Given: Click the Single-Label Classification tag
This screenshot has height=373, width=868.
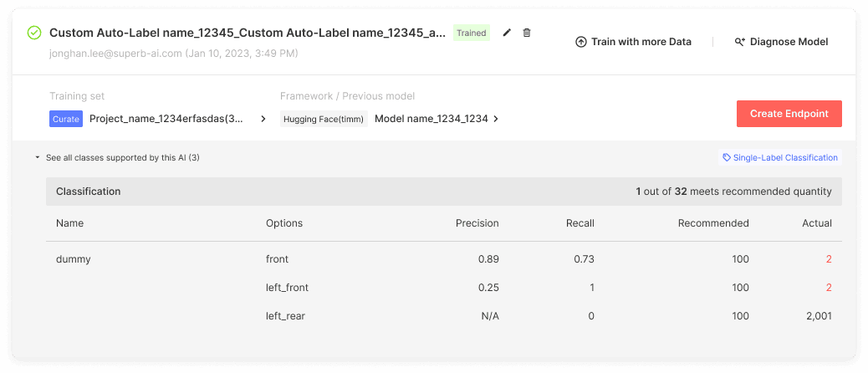Looking at the screenshot, I should 780,158.
